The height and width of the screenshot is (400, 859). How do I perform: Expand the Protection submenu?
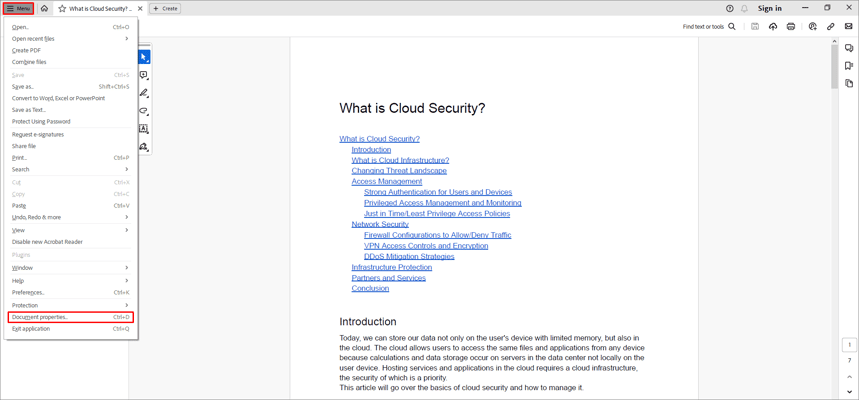click(x=70, y=305)
